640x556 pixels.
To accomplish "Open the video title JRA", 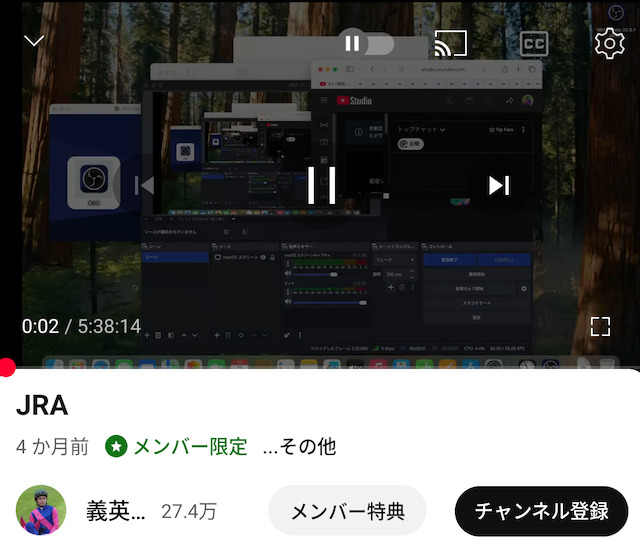I will tap(42, 405).
